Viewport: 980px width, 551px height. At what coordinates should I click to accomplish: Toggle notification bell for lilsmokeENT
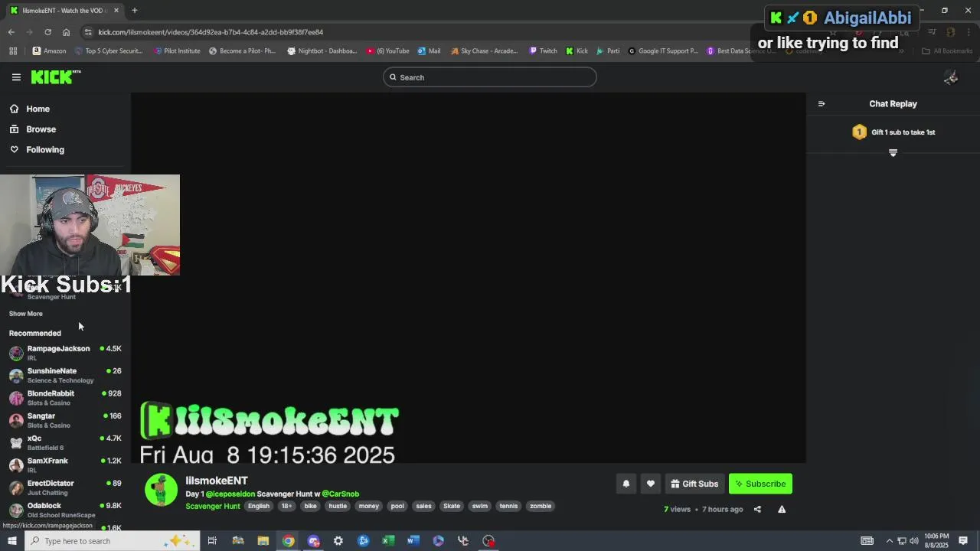click(626, 484)
